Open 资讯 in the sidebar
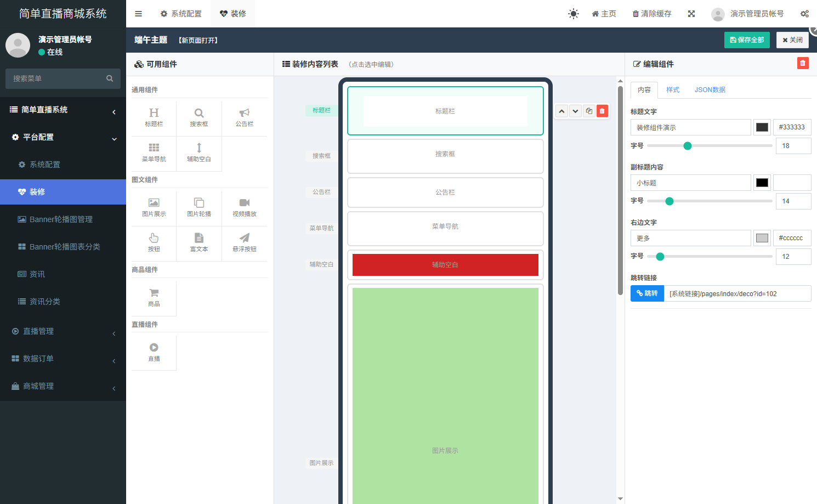Image resolution: width=817 pixels, height=504 pixels. (63, 274)
